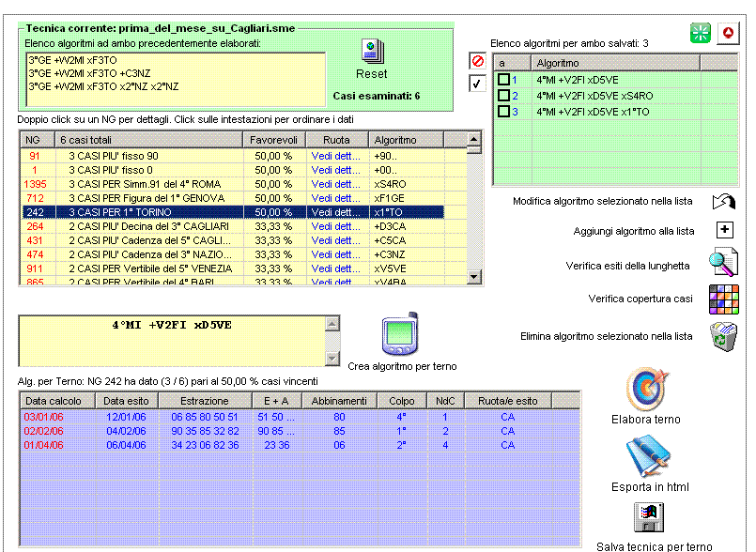Image resolution: width=756 pixels, height=552 pixels.
Task: Click the 'Colpo' column header
Action: 402,401
